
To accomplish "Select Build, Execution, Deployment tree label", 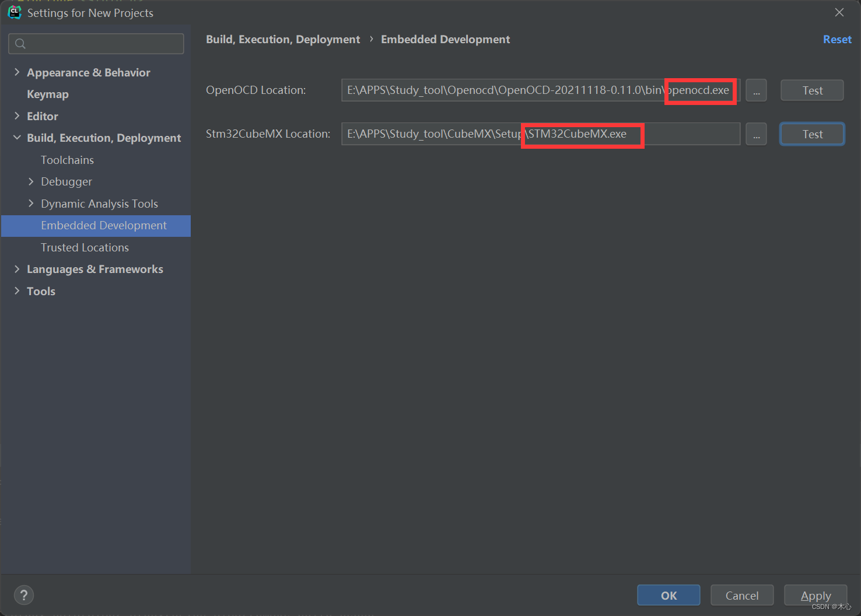I will (104, 138).
